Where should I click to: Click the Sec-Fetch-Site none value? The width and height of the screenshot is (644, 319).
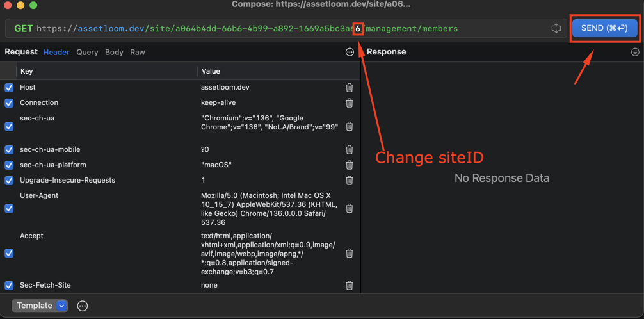tap(209, 285)
